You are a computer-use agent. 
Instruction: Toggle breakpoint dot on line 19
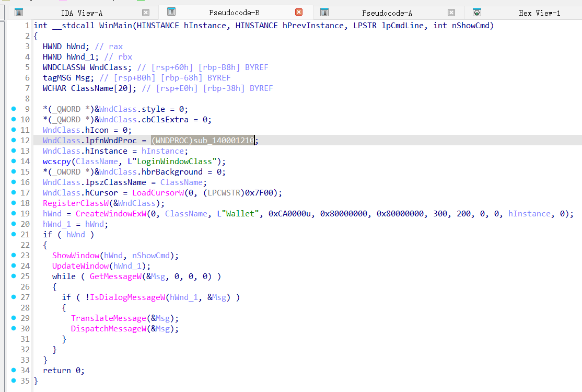[14, 213]
